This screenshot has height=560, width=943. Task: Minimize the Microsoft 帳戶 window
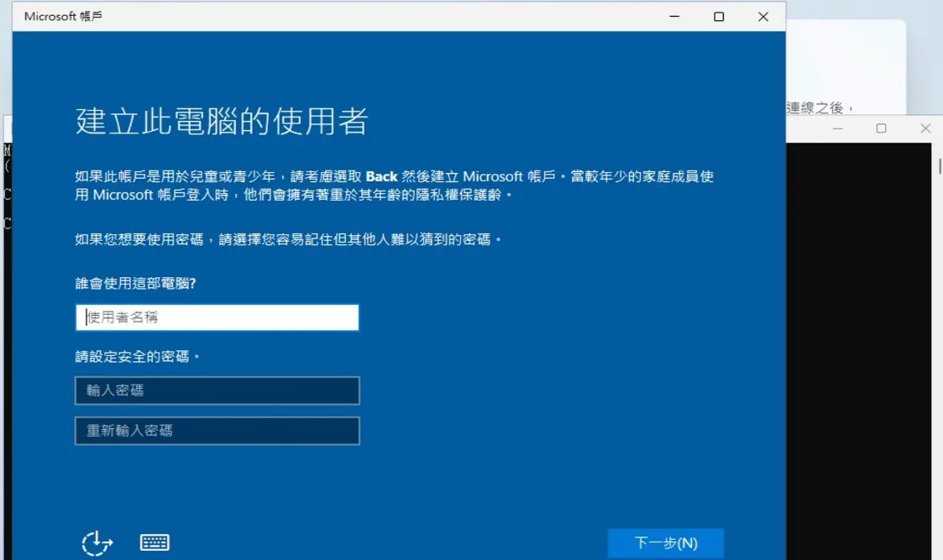[674, 17]
